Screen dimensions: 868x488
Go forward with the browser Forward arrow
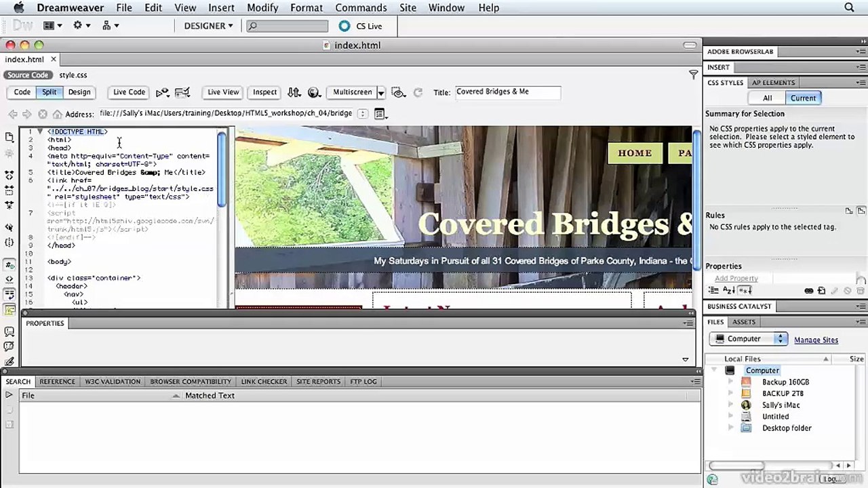(x=28, y=114)
